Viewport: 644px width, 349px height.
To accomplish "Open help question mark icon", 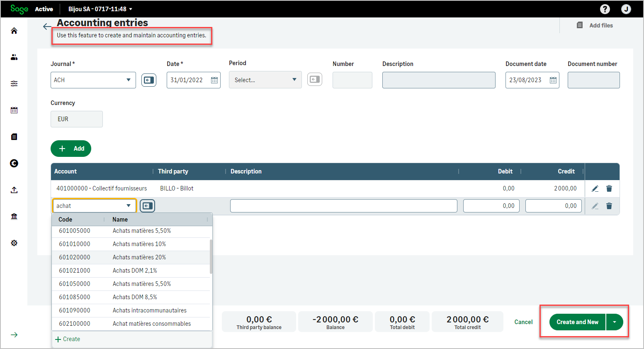I will (605, 9).
